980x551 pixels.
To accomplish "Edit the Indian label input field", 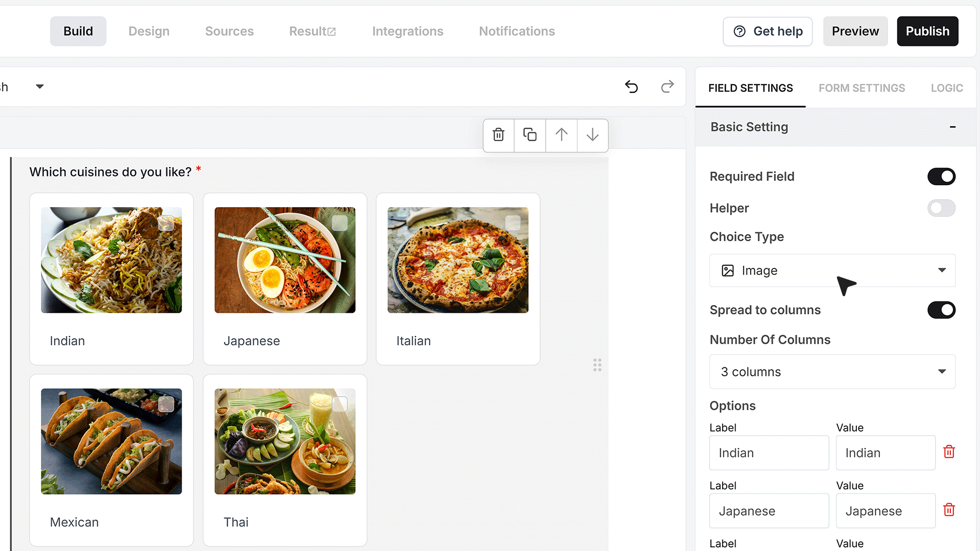I will (769, 453).
